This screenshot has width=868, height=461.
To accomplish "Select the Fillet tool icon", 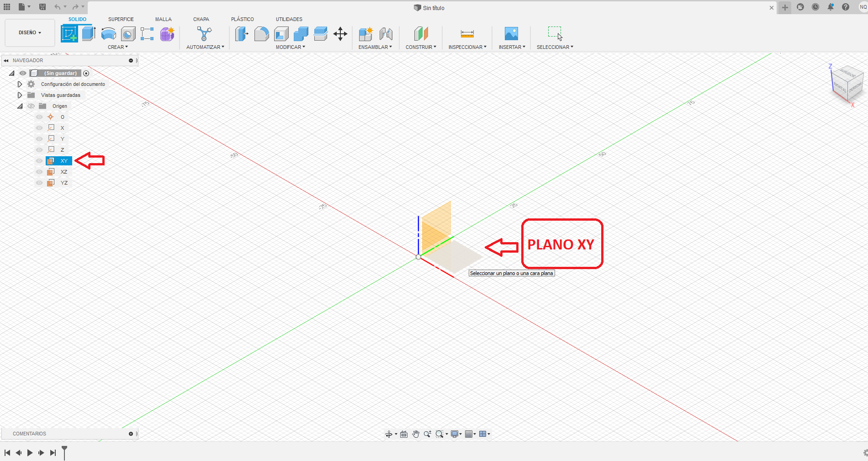I will [x=261, y=34].
